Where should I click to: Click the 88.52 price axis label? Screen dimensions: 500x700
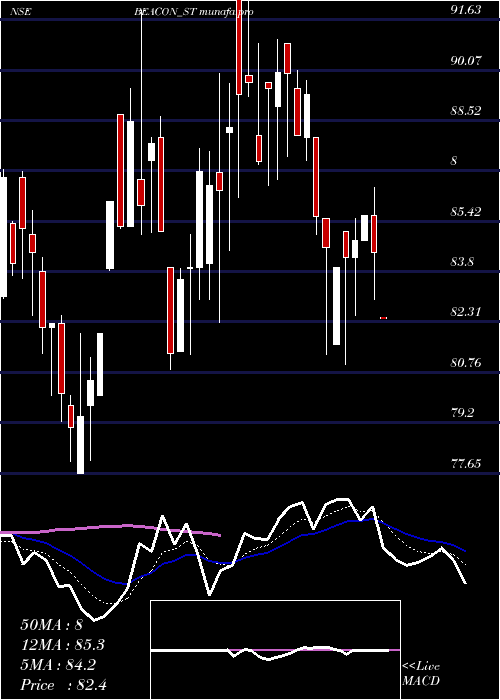(466, 111)
